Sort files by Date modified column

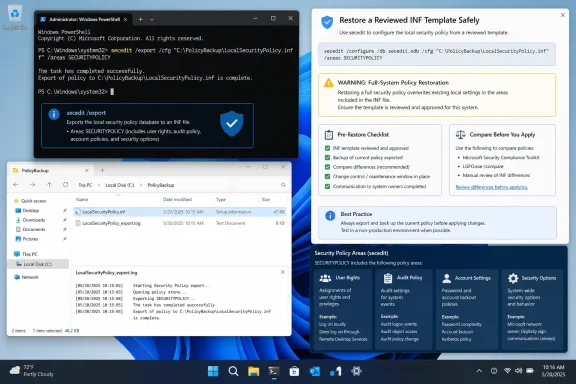tap(177, 200)
